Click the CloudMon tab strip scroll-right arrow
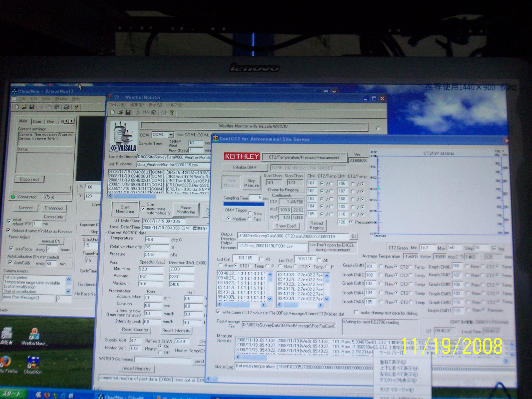532x399 pixels. click(72, 121)
